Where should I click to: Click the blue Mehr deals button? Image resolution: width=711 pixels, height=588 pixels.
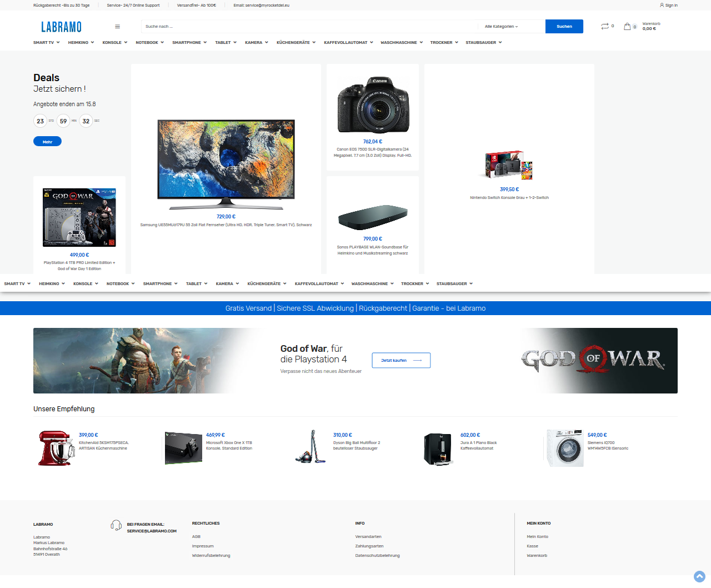point(47,142)
